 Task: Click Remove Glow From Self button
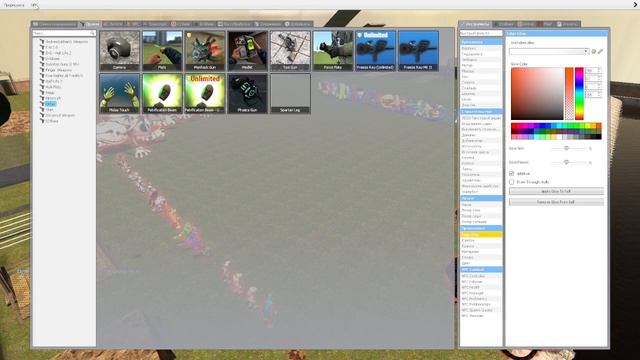pos(556,202)
